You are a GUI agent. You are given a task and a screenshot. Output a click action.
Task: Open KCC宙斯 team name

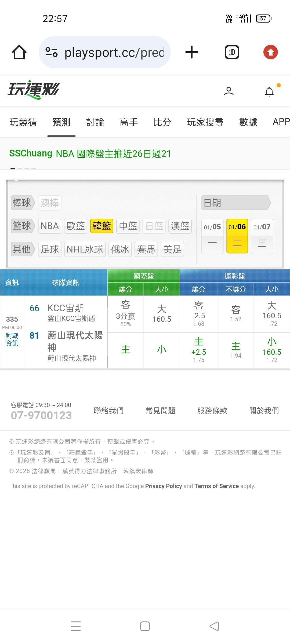coord(66,308)
